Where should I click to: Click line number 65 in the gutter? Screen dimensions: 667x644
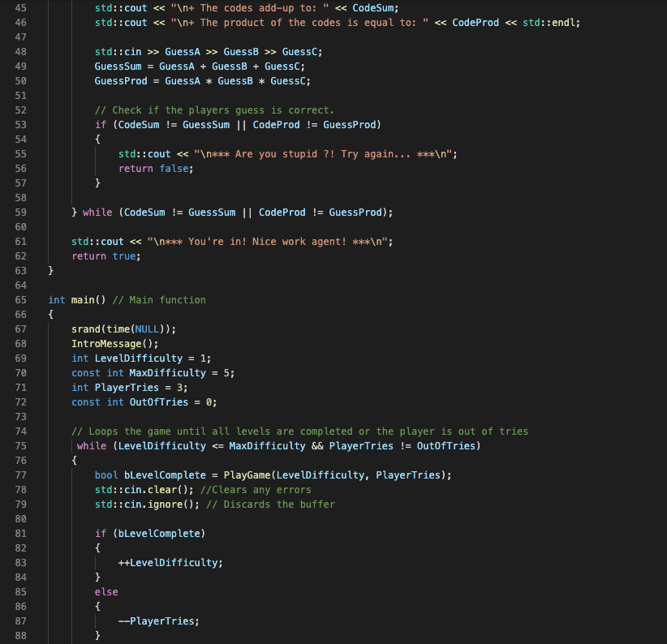pyautogui.click(x=20, y=300)
